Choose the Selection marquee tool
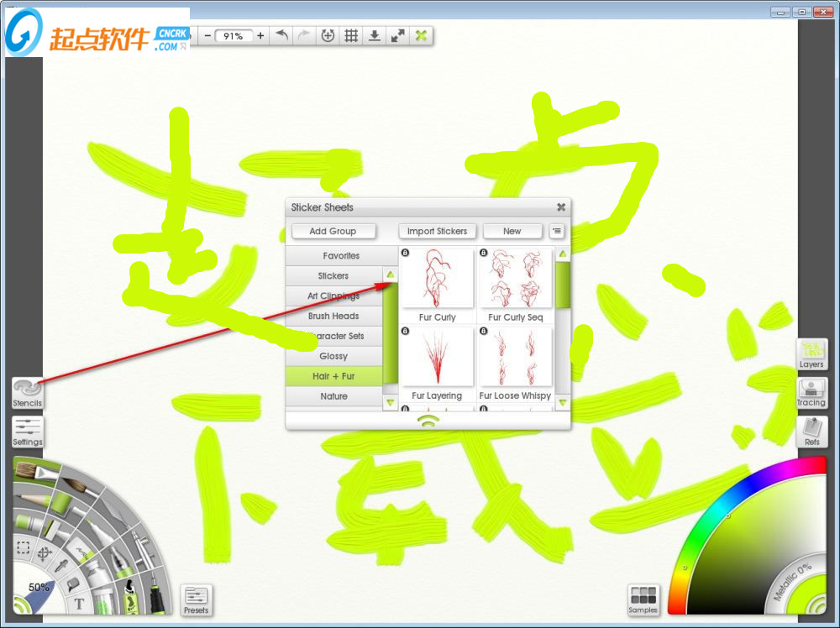The width and height of the screenshot is (840, 628). point(24,548)
